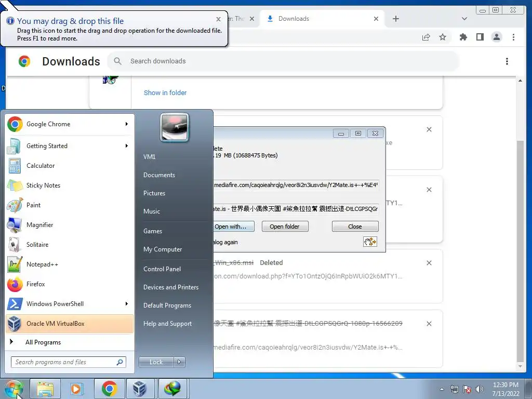Switch to Chrome from the taskbar
The image size is (532, 399).
tap(109, 389)
